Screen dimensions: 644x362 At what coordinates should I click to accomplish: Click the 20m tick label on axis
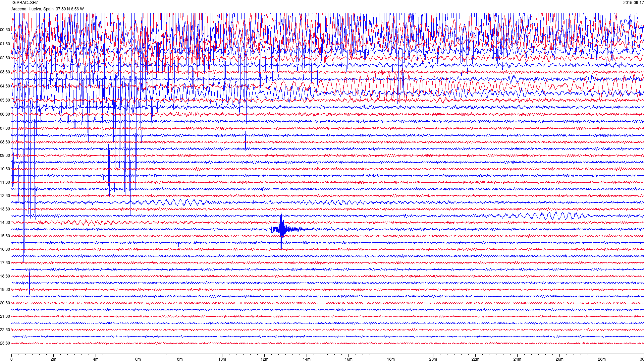pos(433,359)
